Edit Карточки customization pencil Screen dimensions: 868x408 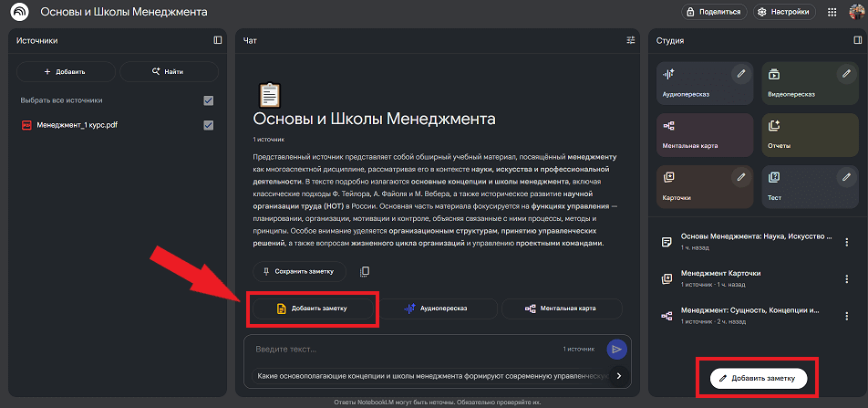tap(741, 177)
